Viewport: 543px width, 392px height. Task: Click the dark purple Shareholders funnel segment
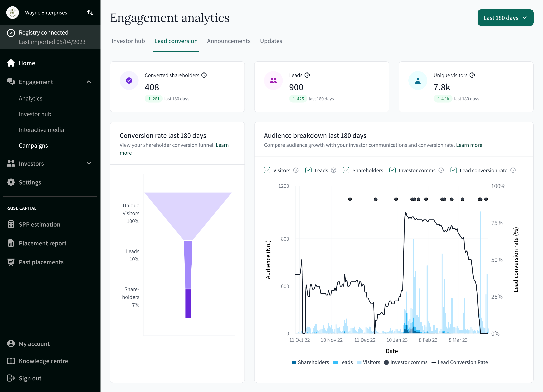(188, 303)
